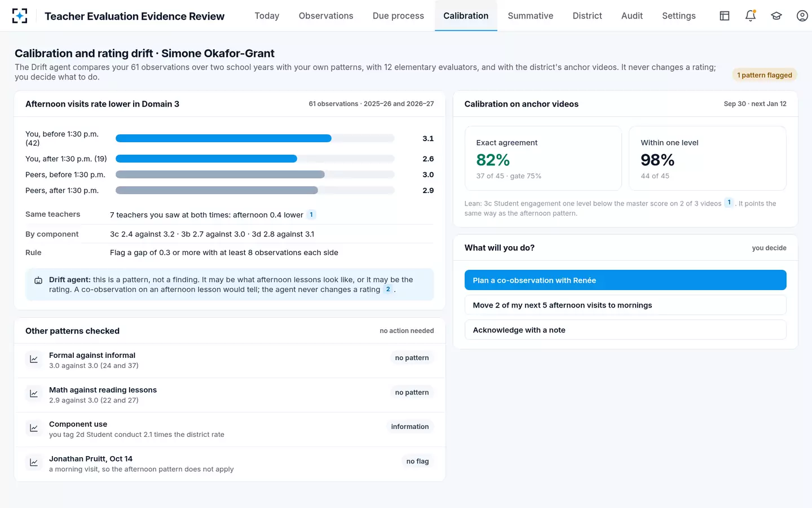
Task: Click the chart icon beside Formal against informal
Action: coord(34,359)
